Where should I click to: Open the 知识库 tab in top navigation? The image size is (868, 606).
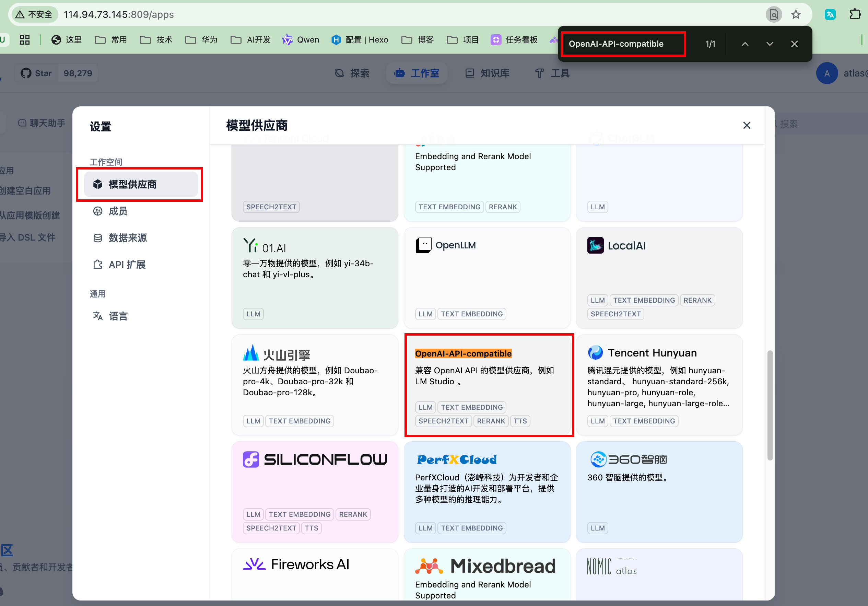(487, 73)
